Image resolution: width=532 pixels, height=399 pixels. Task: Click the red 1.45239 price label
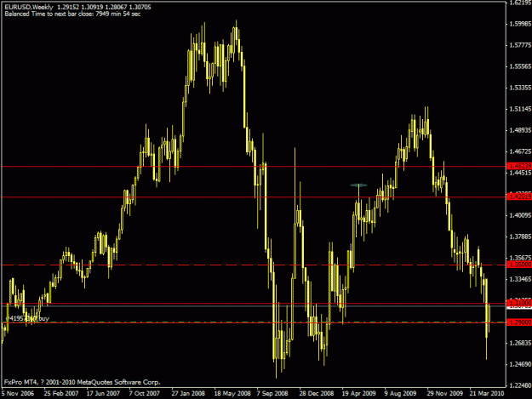519,166
